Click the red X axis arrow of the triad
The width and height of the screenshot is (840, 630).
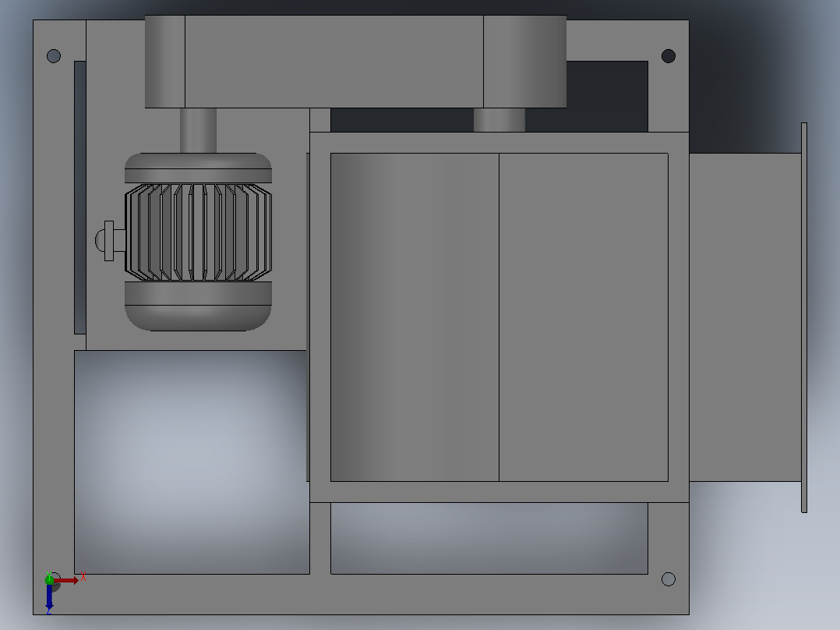pyautogui.click(x=66, y=581)
